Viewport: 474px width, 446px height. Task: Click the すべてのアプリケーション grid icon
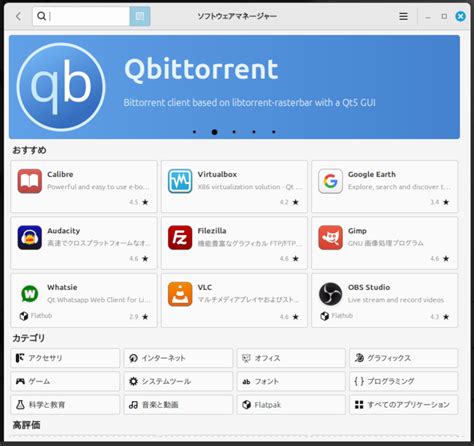(x=359, y=405)
